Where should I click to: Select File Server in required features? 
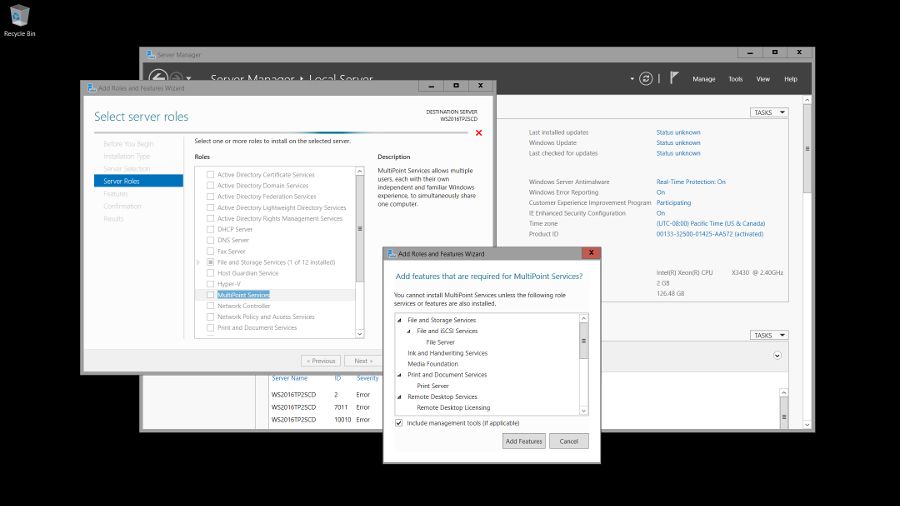pos(440,342)
